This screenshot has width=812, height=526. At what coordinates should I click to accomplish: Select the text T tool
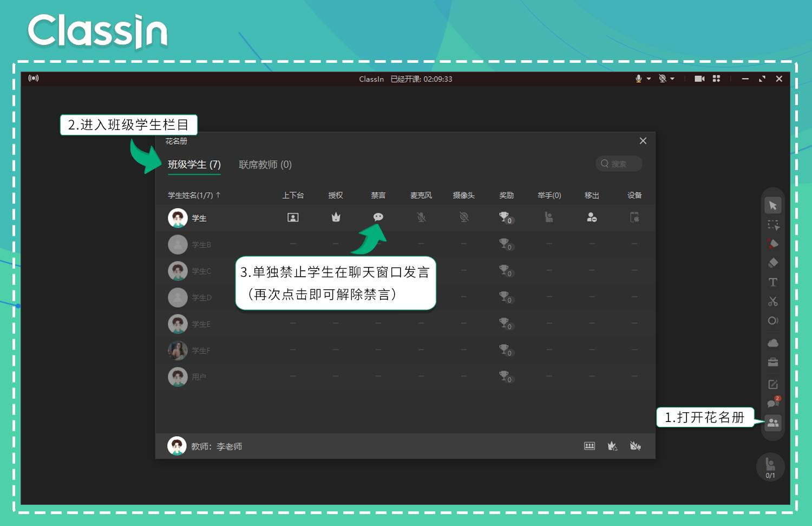pos(773,282)
